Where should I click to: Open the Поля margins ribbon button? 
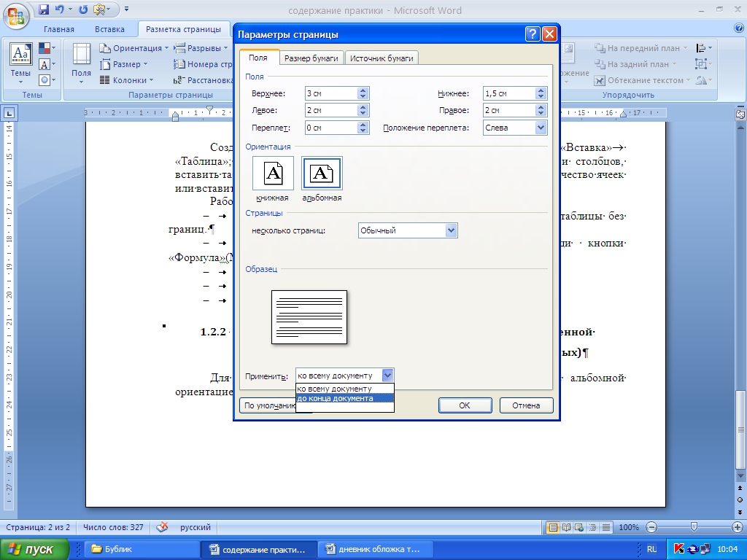click(81, 63)
